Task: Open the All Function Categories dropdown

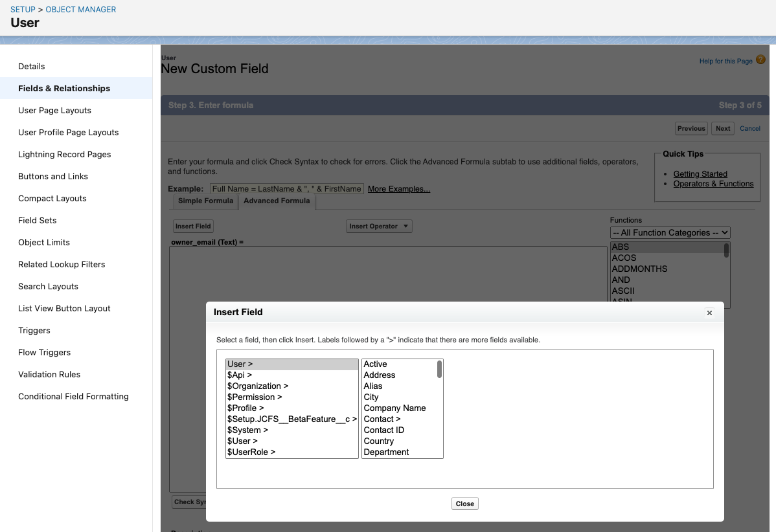Action: (670, 232)
